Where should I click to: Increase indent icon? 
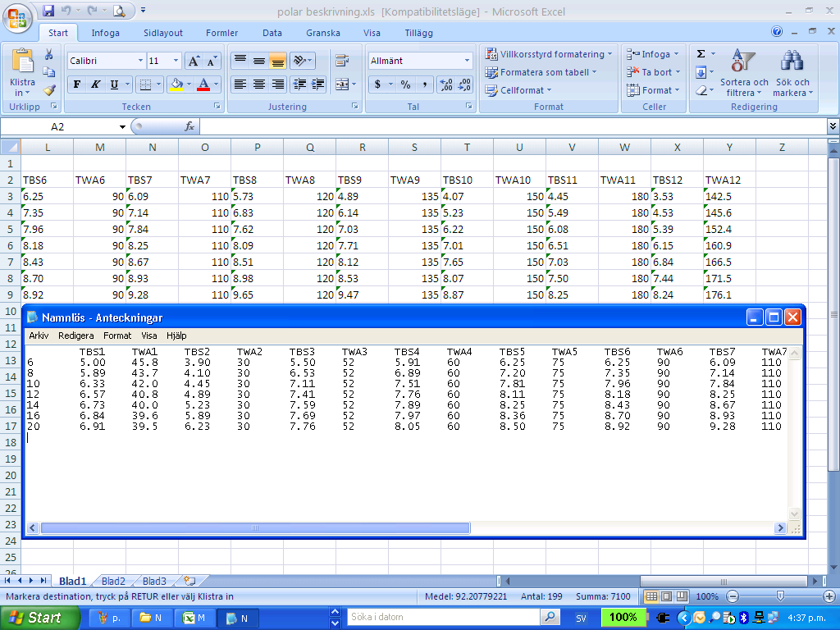(x=317, y=84)
